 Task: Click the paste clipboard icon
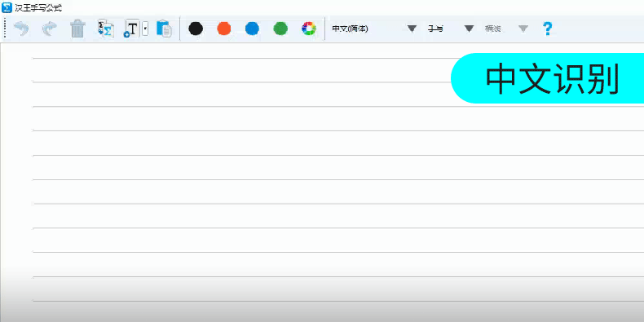coord(164,29)
